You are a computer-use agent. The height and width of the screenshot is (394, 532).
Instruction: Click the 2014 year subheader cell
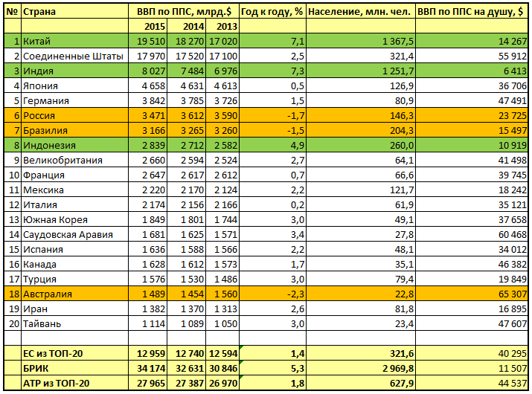click(186, 26)
